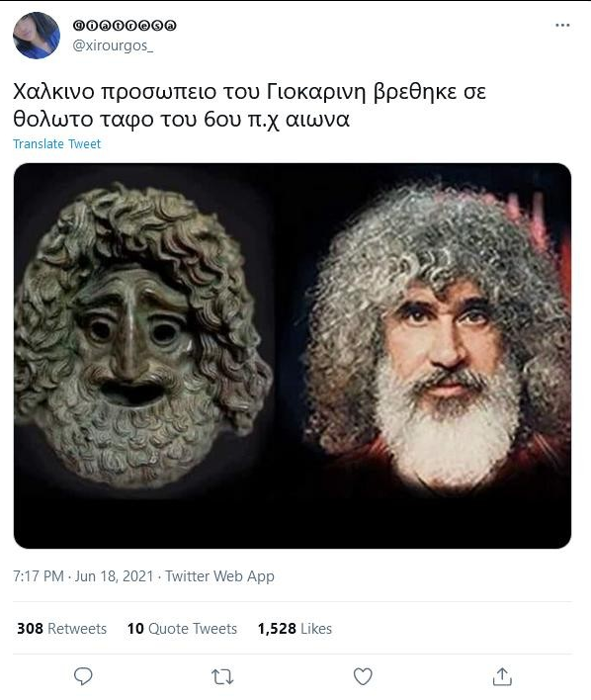Click Translate Tweet link
591x700 pixels.
click(x=56, y=143)
